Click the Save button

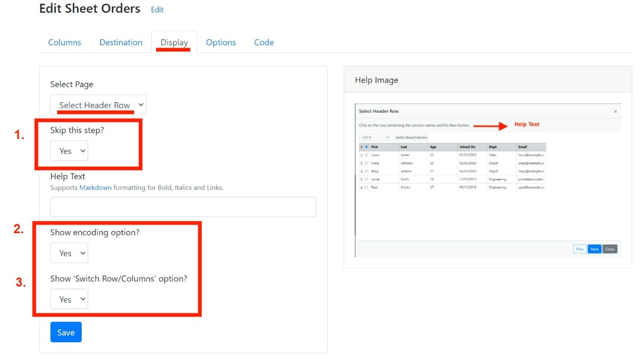pyautogui.click(x=66, y=332)
